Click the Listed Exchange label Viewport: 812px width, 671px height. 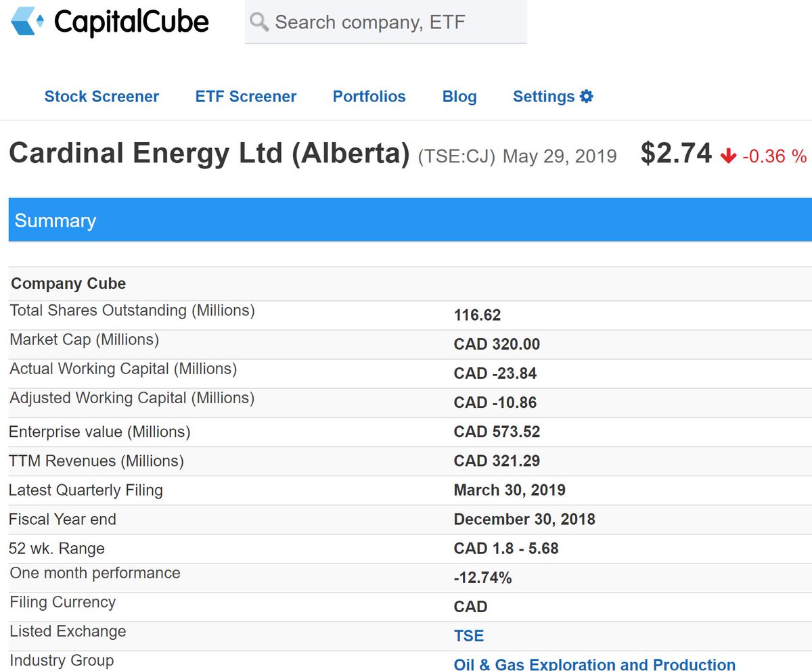pos(68,631)
